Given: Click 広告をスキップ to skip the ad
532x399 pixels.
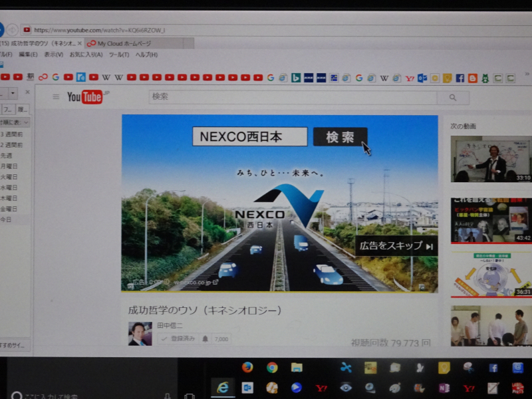Looking at the screenshot, I should pyautogui.click(x=396, y=245).
